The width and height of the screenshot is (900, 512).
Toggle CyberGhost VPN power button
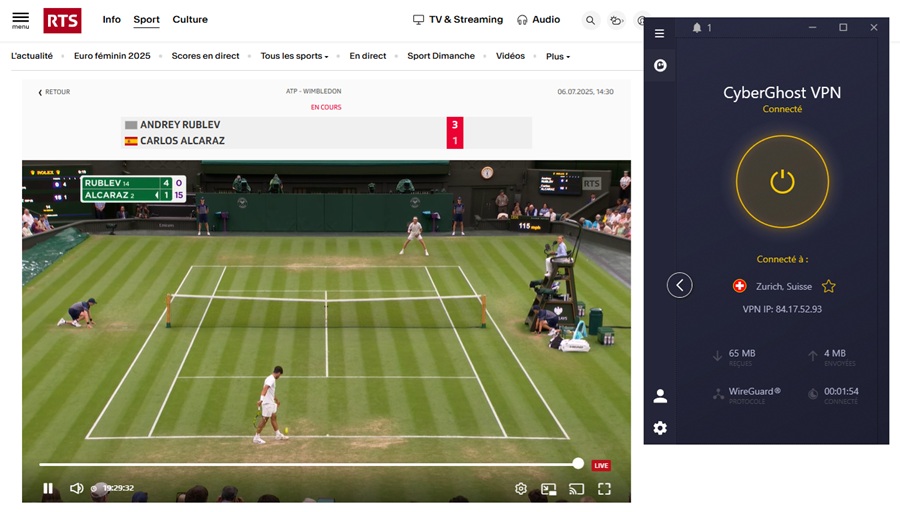(782, 181)
